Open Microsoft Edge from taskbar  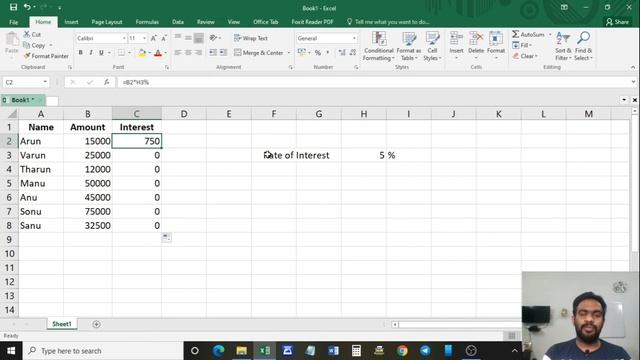pyautogui.click(x=218, y=351)
